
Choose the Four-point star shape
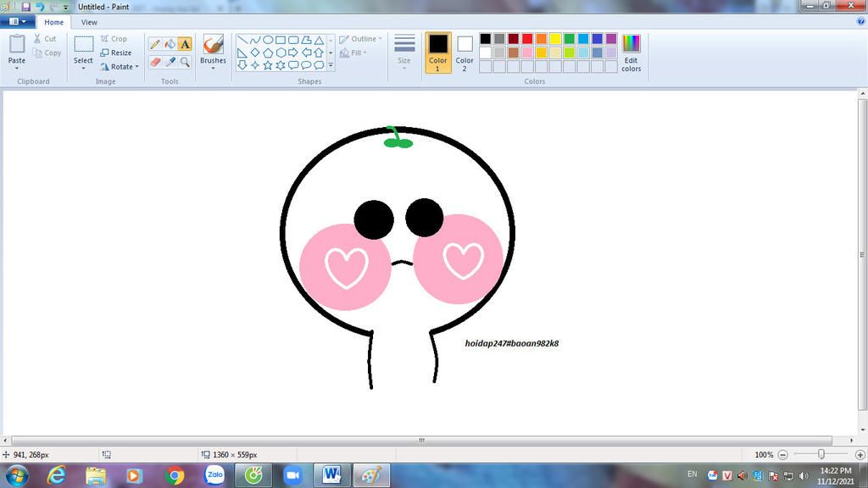(x=255, y=65)
